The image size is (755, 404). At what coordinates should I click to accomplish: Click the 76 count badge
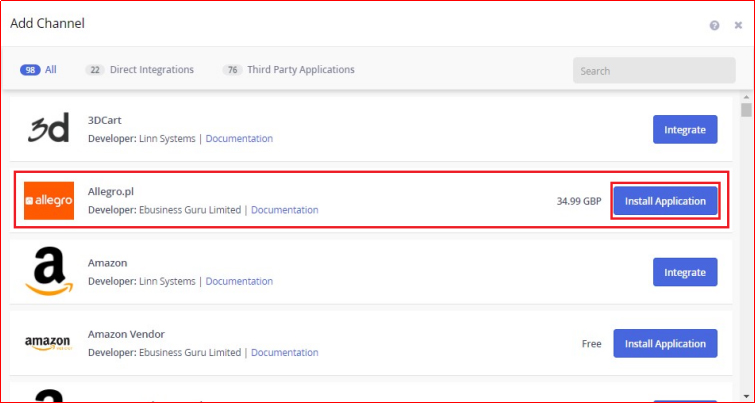tap(232, 70)
